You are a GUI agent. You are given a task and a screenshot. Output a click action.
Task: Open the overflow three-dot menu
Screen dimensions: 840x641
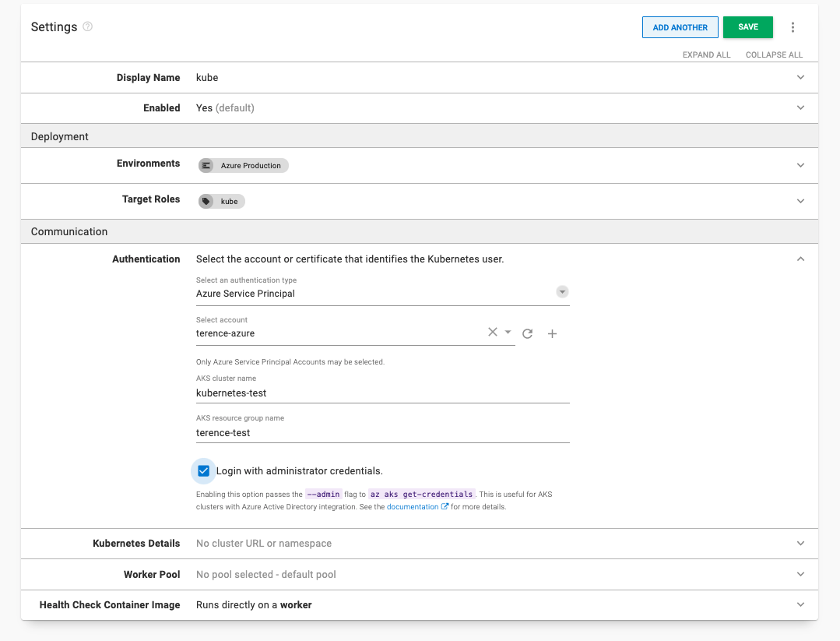(793, 26)
